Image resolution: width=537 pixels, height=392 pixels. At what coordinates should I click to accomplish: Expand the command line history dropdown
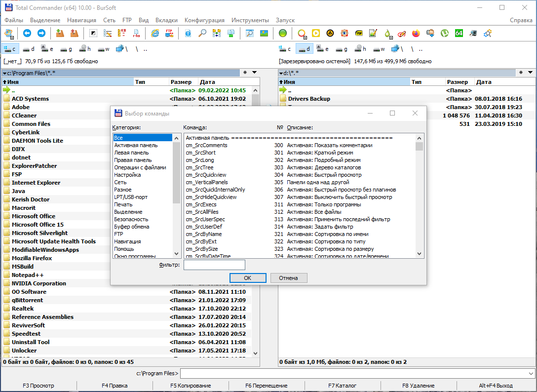click(531, 373)
